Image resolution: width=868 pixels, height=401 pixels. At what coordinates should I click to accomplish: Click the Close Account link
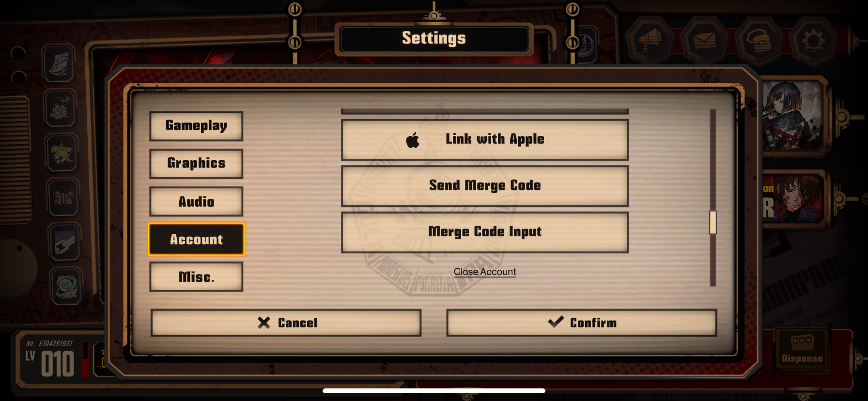[485, 272]
